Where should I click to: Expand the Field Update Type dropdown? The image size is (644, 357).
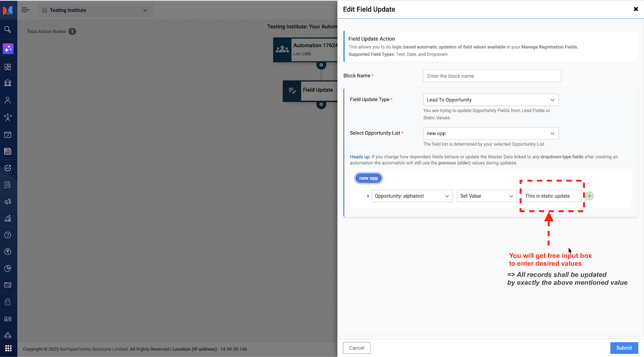(x=491, y=100)
